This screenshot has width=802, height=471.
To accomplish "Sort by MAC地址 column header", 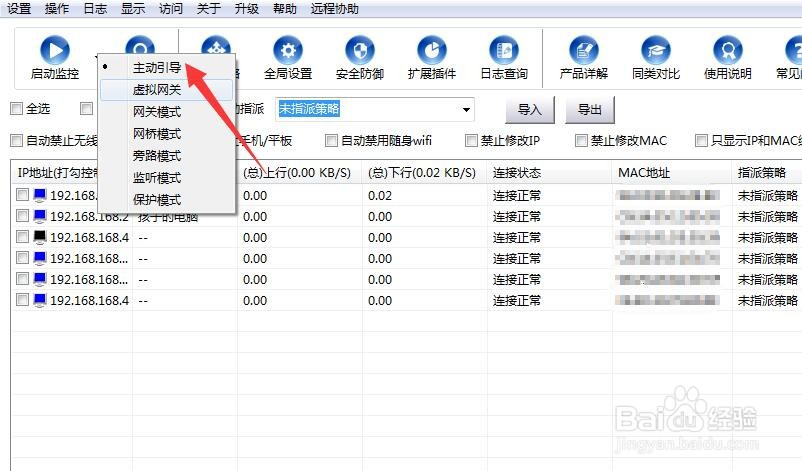I will pos(672,172).
